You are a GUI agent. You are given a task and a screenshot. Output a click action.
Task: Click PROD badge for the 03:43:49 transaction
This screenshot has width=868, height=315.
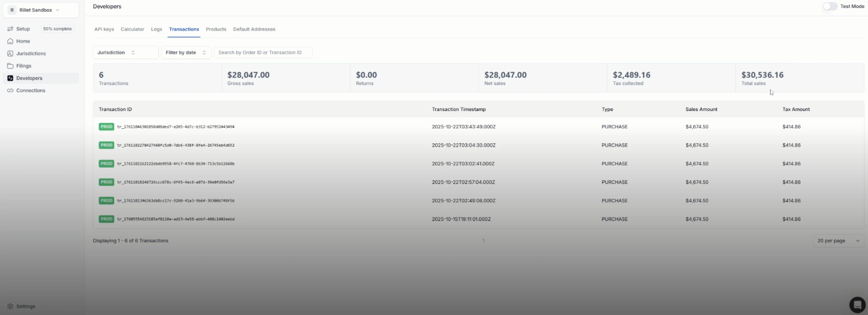point(107,127)
